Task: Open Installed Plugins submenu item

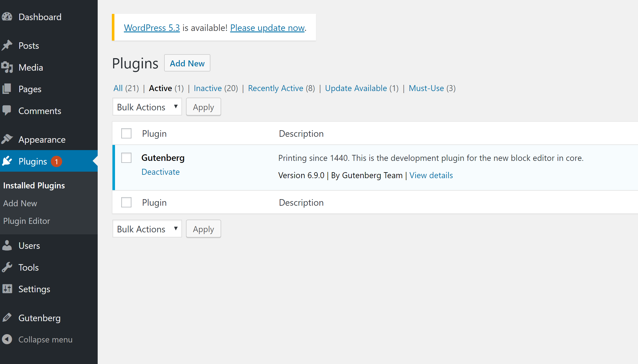Action: [34, 185]
